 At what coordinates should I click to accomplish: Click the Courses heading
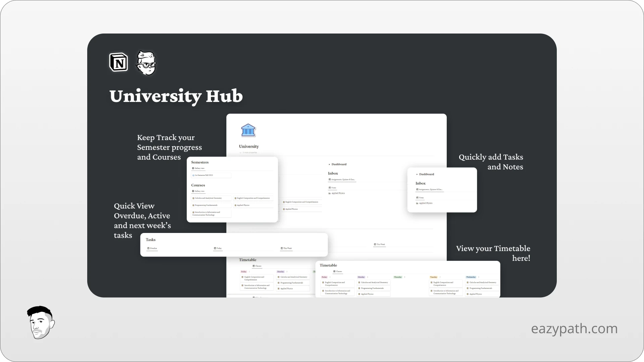(x=198, y=185)
